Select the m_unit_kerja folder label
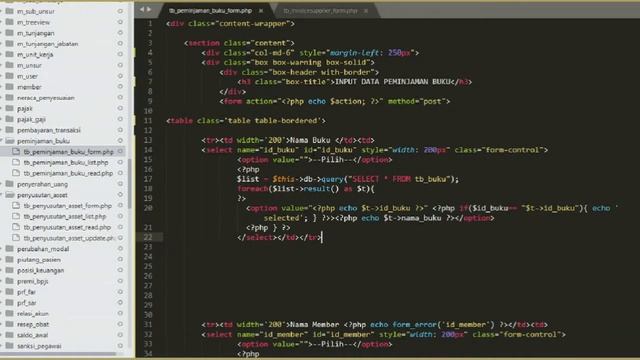This screenshot has height=360, width=640. pos(35,55)
